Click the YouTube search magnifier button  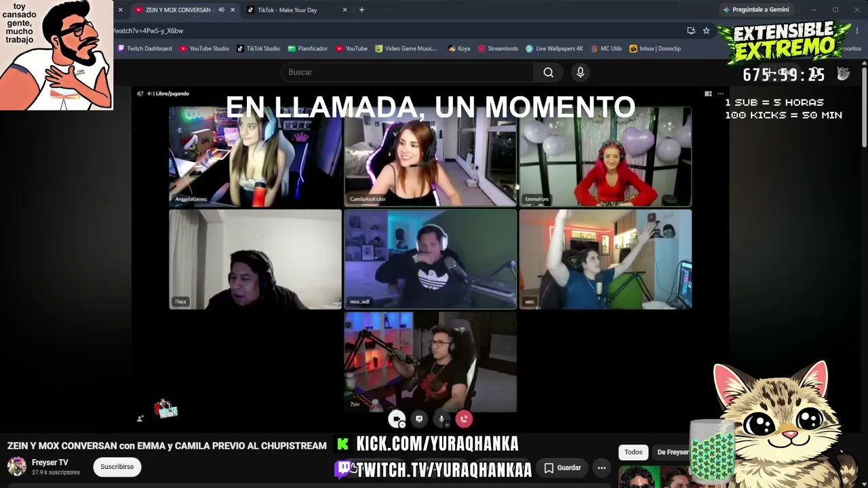point(549,73)
